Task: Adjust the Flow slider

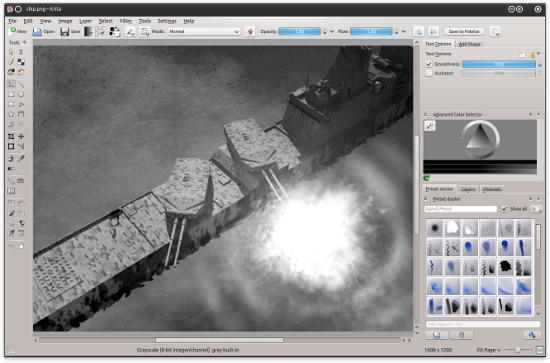Action: point(371,32)
